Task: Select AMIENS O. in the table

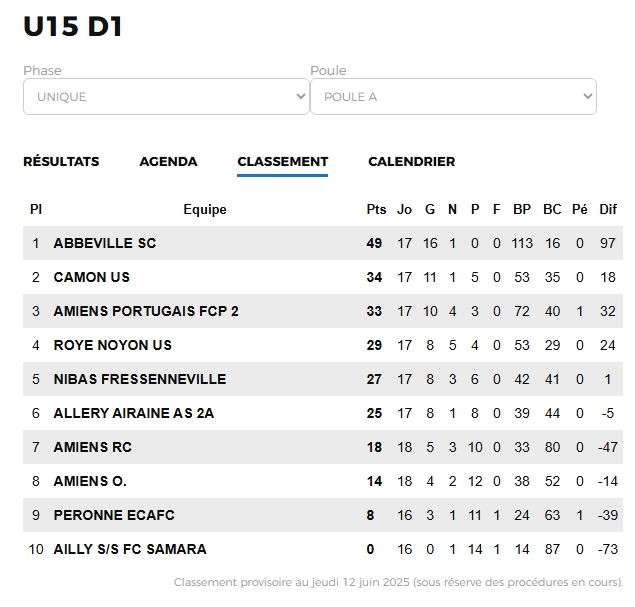Action: [90, 481]
